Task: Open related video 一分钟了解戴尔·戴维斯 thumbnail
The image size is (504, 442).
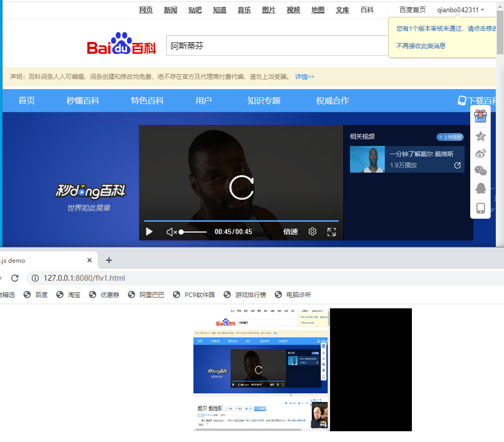Action: pyautogui.click(x=367, y=159)
